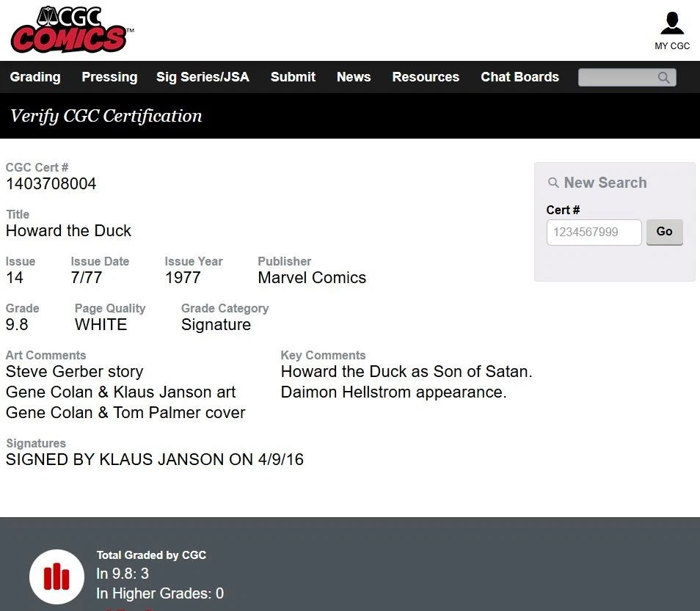Screen dimensions: 700x611
Task: Click the In 9.8: 3 census count
Action: [123, 574]
